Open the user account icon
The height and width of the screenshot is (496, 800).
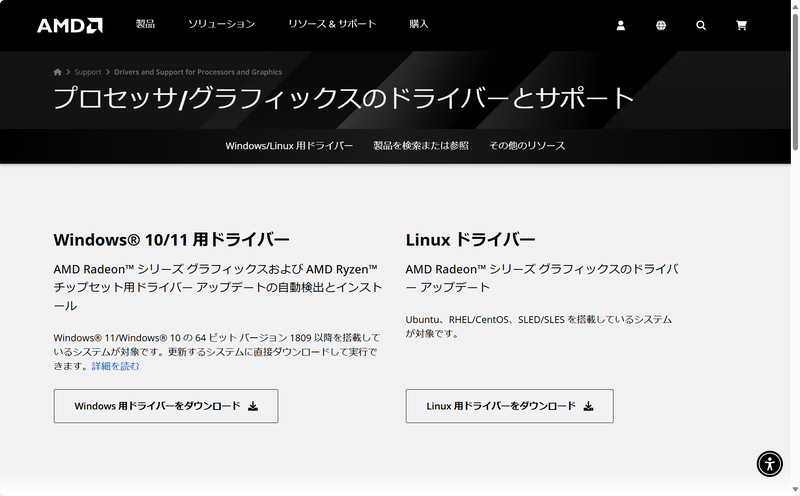620,25
